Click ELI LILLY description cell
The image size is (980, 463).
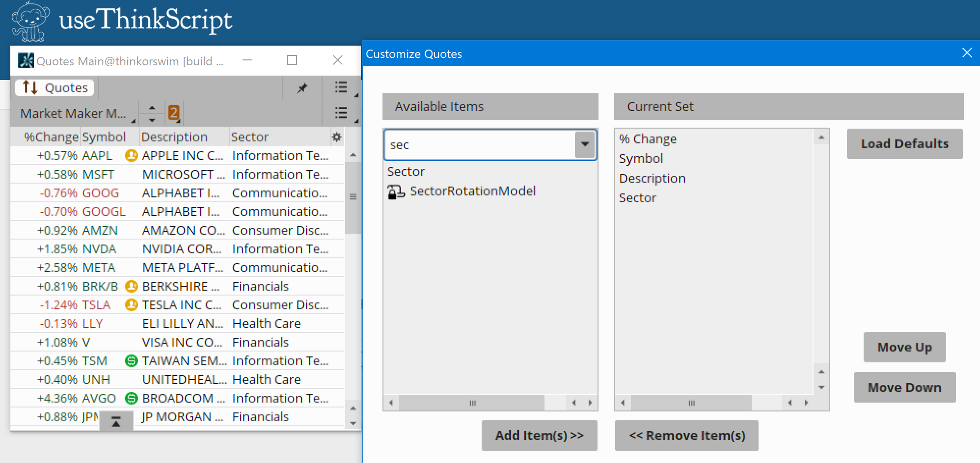tap(183, 324)
